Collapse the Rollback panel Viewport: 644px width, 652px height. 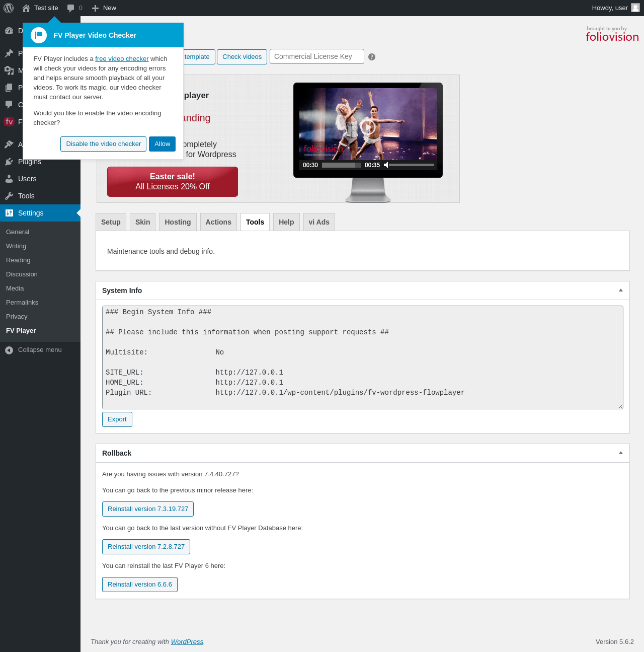click(x=621, y=453)
